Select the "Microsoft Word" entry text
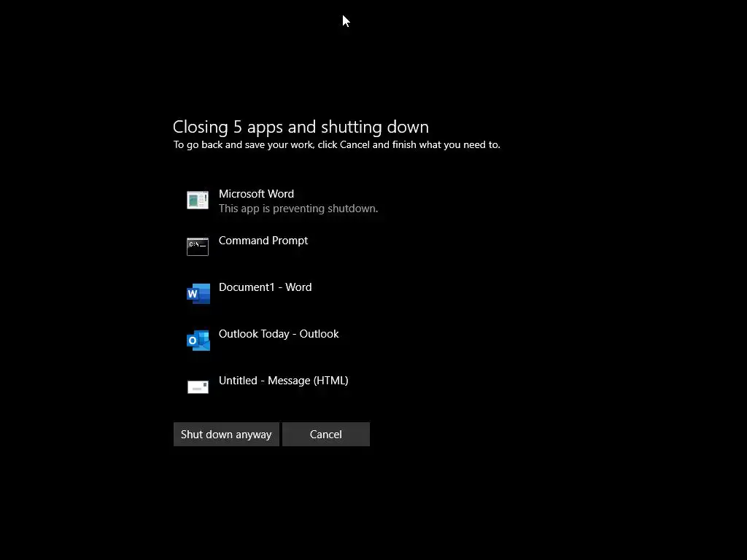Image resolution: width=747 pixels, height=560 pixels. (x=256, y=194)
